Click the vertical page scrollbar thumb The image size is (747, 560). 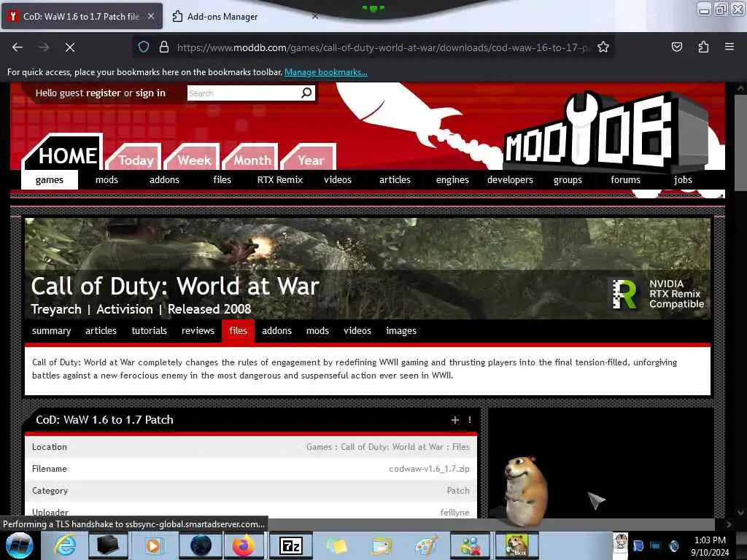tap(740, 143)
